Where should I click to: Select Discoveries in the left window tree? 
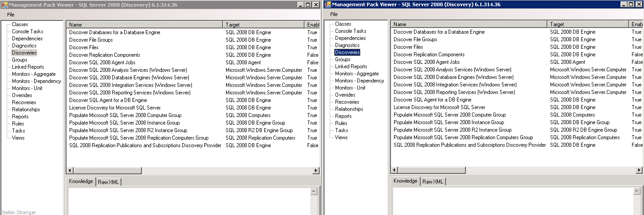[x=24, y=53]
